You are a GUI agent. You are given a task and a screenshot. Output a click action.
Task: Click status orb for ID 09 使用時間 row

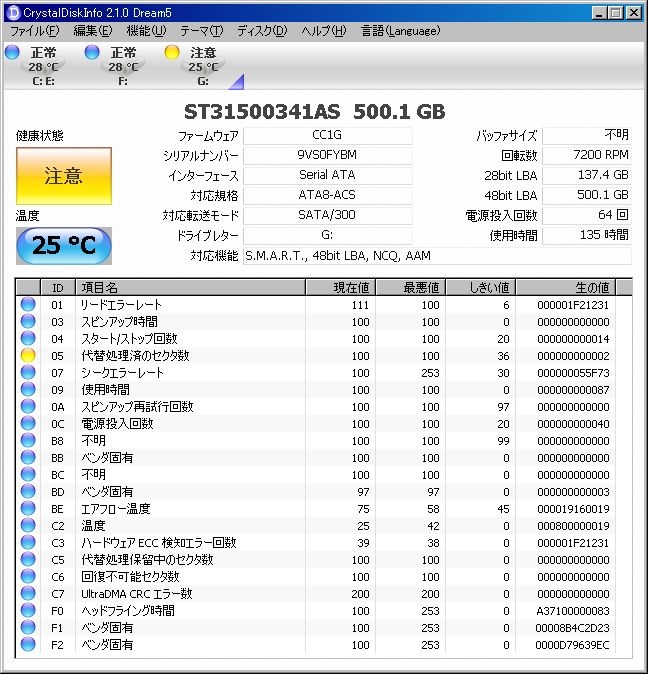pyautogui.click(x=28, y=389)
